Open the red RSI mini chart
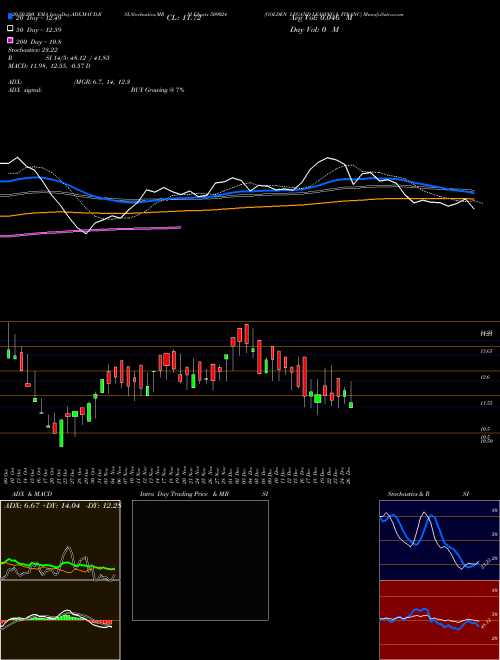This screenshot has height=660, width=500. coord(439,620)
